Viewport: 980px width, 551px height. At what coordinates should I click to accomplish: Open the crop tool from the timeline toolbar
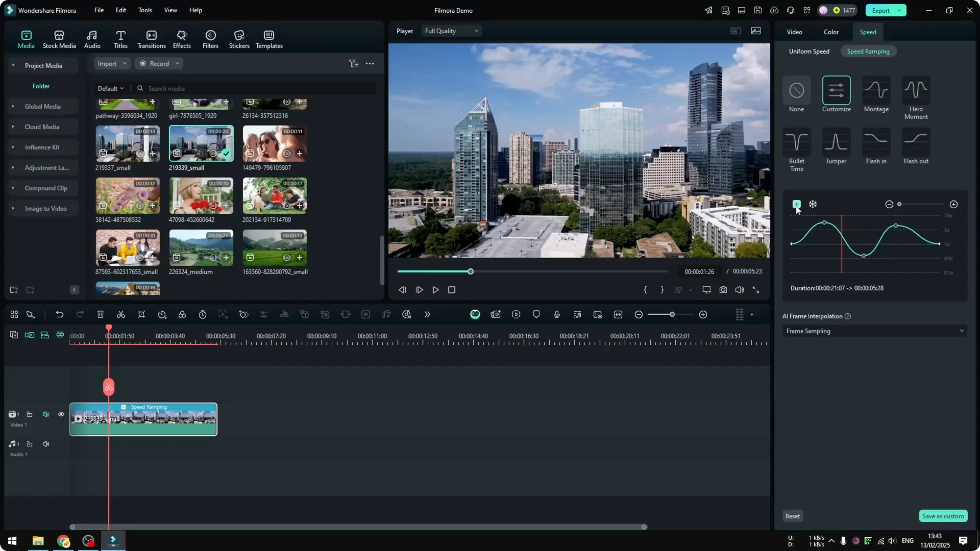pos(141,314)
